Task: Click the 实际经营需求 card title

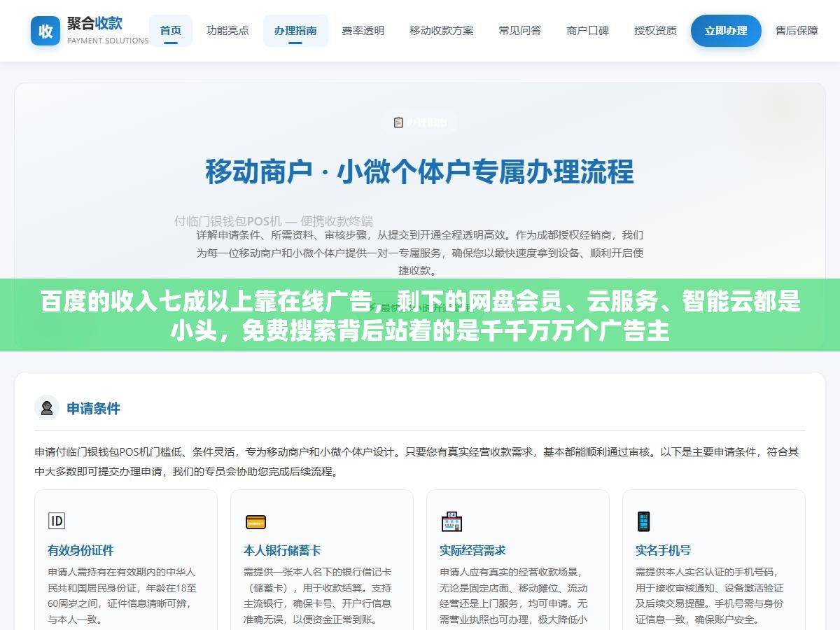Action: (x=472, y=550)
